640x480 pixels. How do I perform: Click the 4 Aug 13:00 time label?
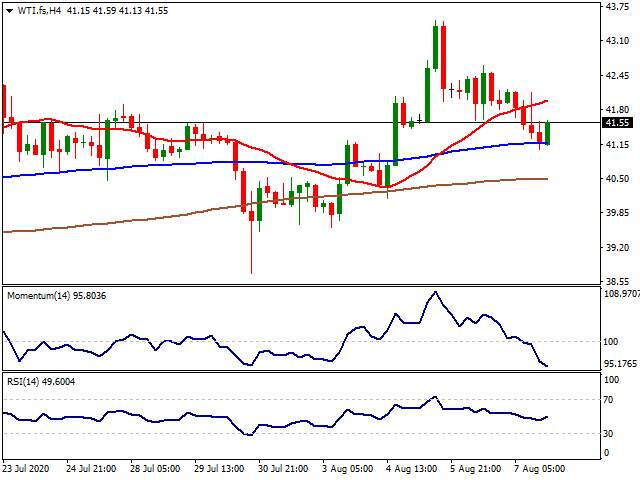coord(411,468)
